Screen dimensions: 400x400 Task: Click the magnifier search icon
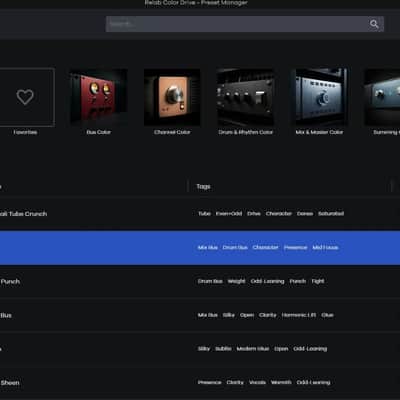point(374,24)
